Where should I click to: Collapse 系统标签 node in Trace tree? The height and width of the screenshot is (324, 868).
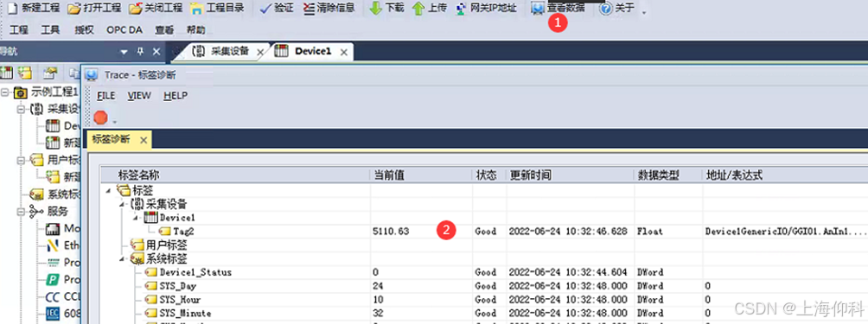[123, 258]
